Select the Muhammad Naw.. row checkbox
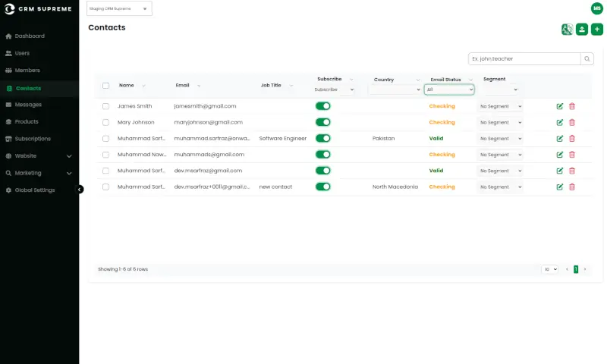 point(105,155)
